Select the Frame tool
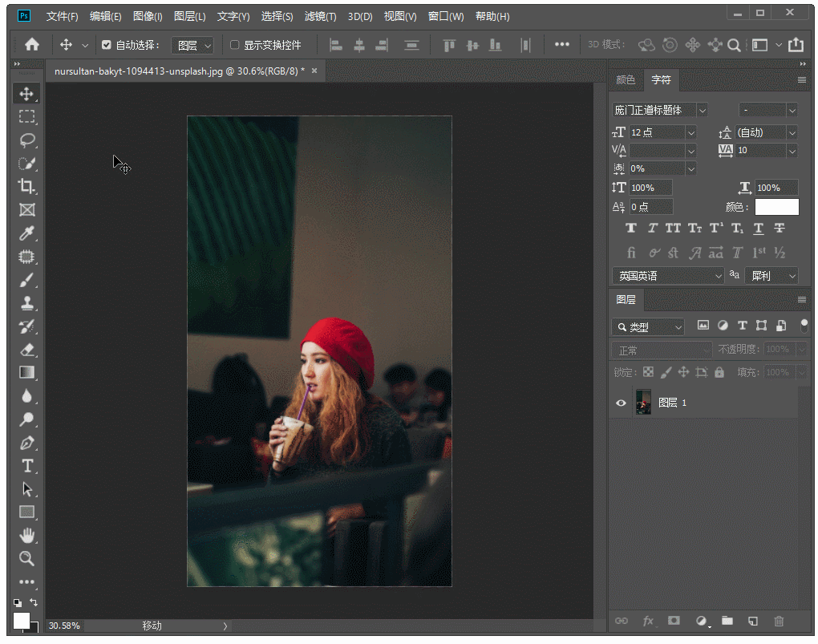This screenshot has width=818, height=644. coord(26,210)
